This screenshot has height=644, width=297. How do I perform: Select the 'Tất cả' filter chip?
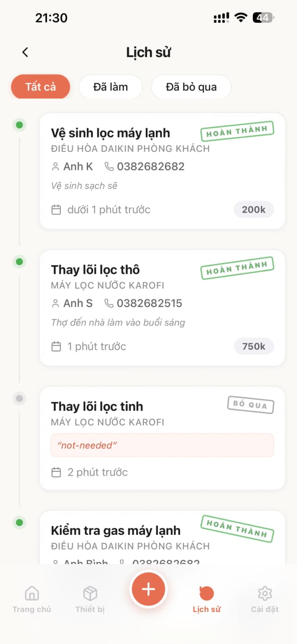pyautogui.click(x=40, y=87)
